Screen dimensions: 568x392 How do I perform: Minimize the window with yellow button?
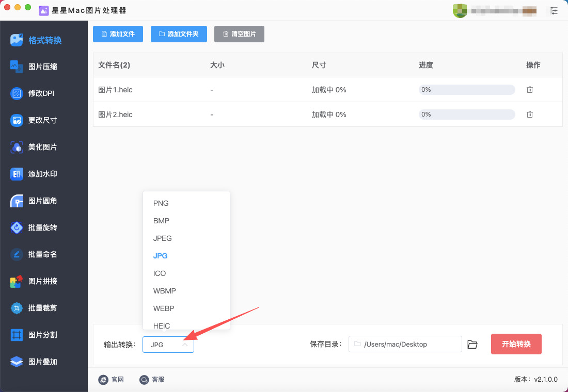[x=18, y=7]
